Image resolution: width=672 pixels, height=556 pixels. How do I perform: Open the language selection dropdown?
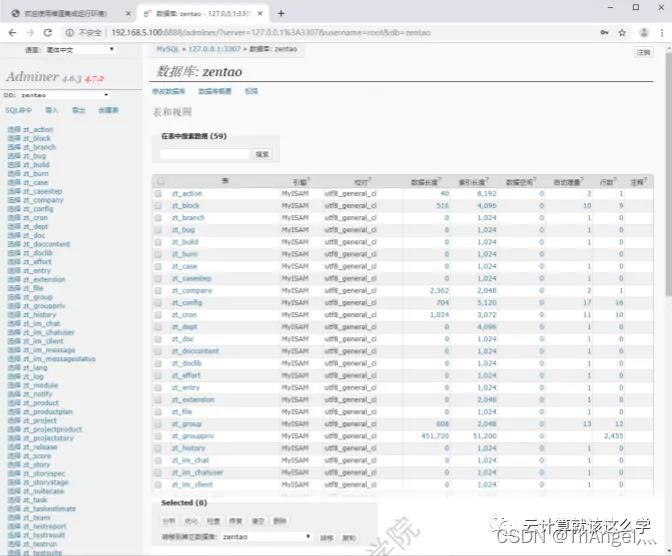pos(80,50)
